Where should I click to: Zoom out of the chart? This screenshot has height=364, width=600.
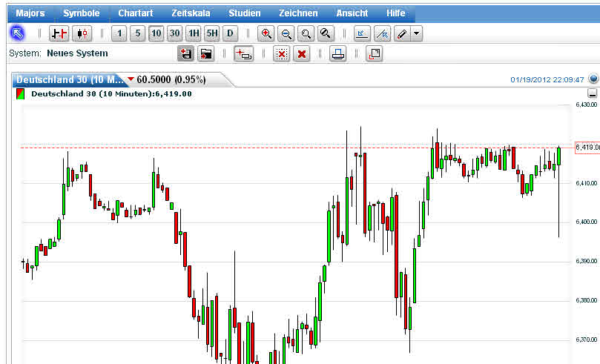pos(286,33)
